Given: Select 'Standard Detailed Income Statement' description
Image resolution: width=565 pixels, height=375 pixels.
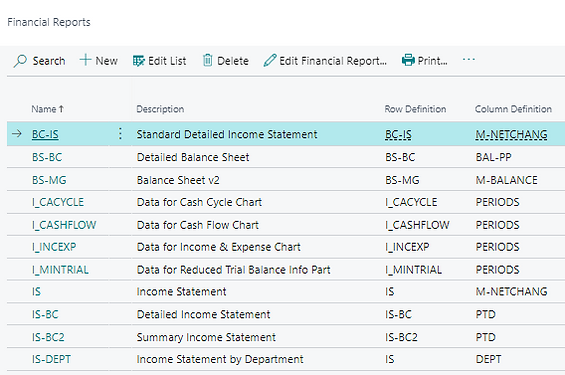Looking at the screenshot, I should (227, 134).
